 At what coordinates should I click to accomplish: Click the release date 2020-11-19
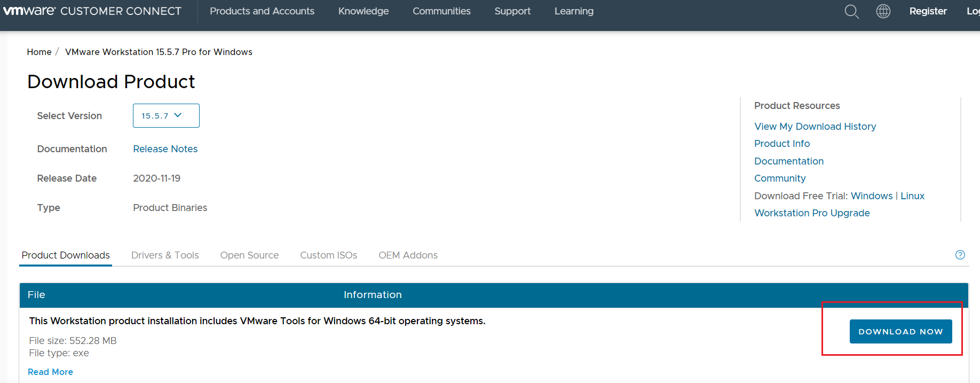click(157, 178)
